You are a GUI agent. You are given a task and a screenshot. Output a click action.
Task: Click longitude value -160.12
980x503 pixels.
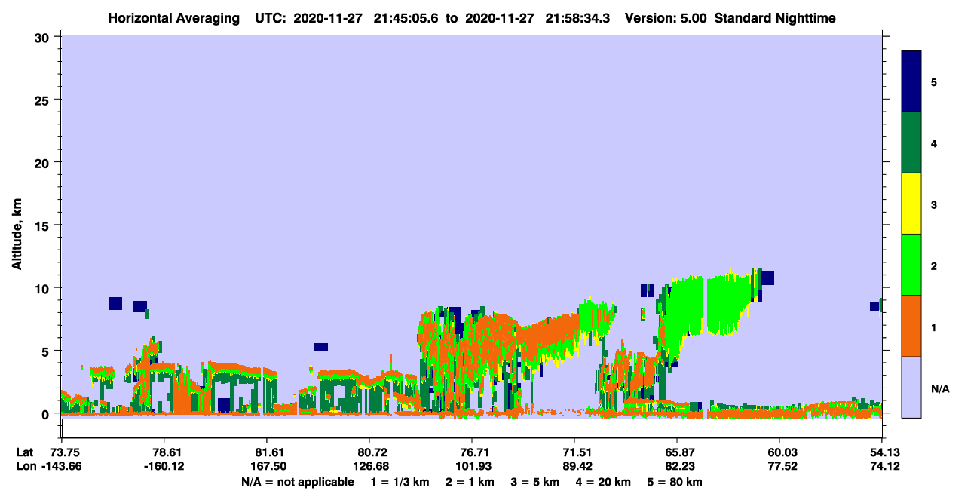(x=164, y=466)
